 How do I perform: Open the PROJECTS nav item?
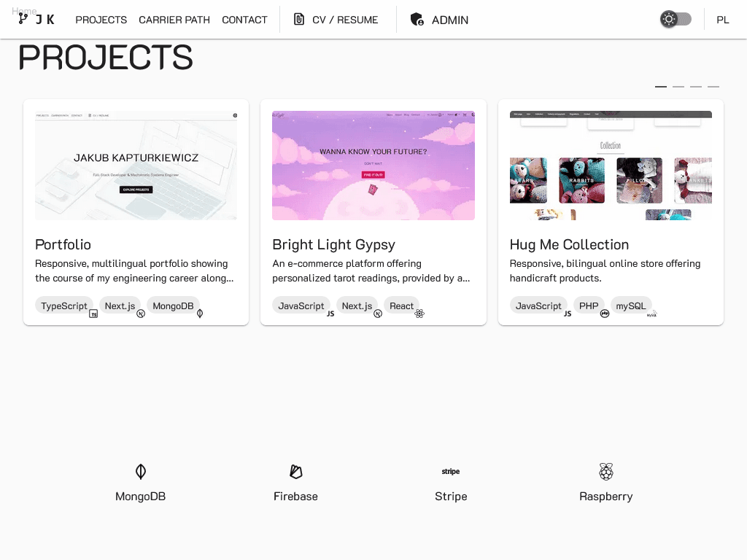(101, 20)
